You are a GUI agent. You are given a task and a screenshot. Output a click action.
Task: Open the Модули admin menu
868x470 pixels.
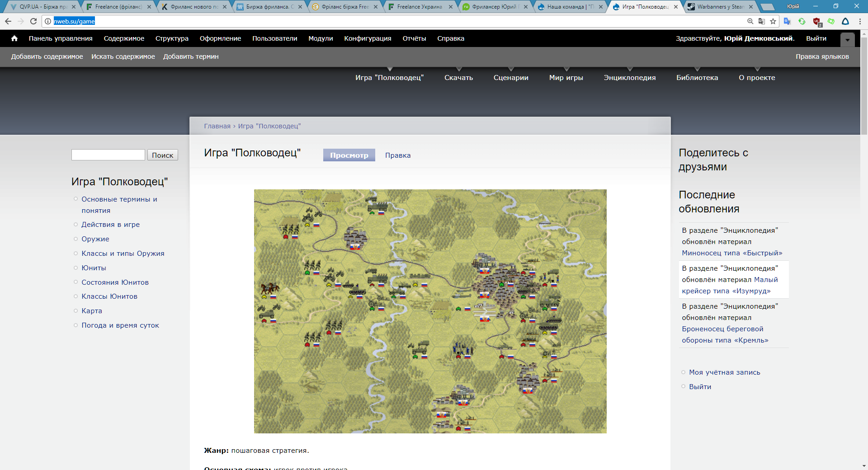(321, 38)
